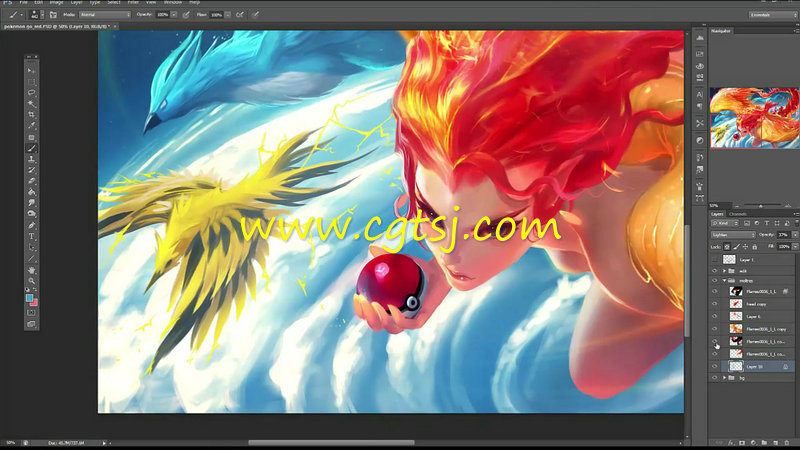The width and height of the screenshot is (800, 450).
Task: Click the foreground blue color swatch
Action: point(29,298)
